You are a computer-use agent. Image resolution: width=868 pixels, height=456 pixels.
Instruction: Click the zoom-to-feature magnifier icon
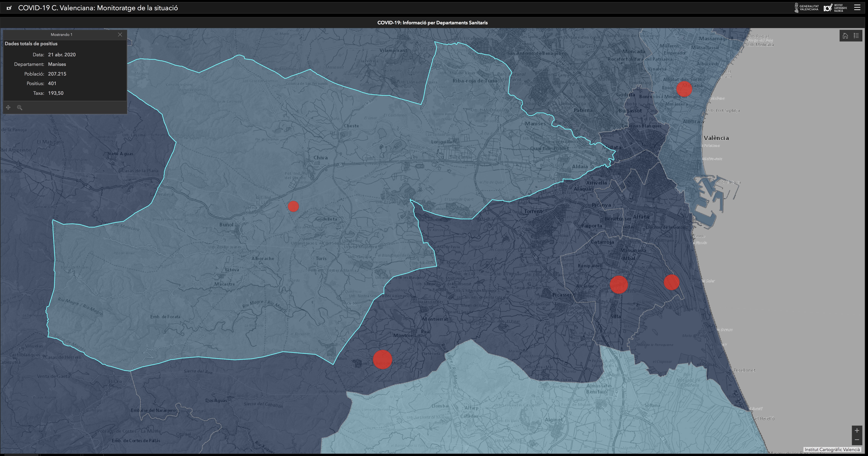[x=20, y=107]
